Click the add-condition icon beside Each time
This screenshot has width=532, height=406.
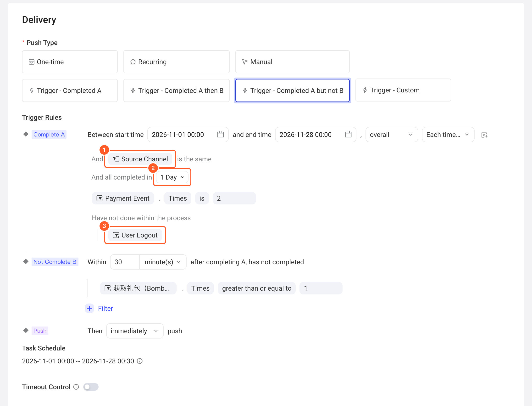tap(484, 135)
